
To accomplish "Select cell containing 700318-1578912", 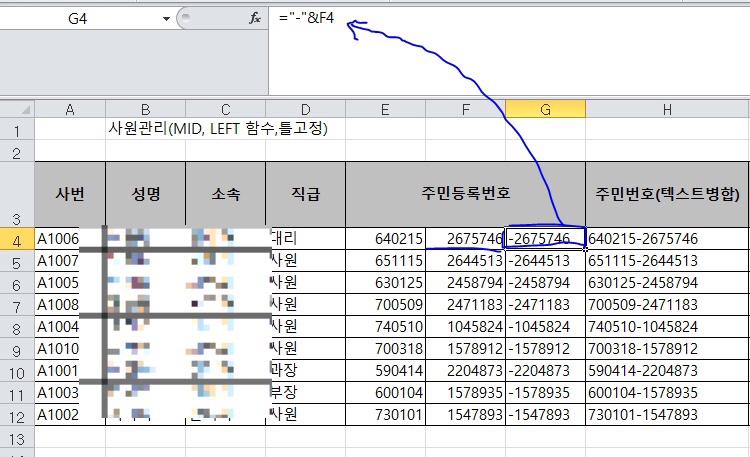I will [667, 349].
